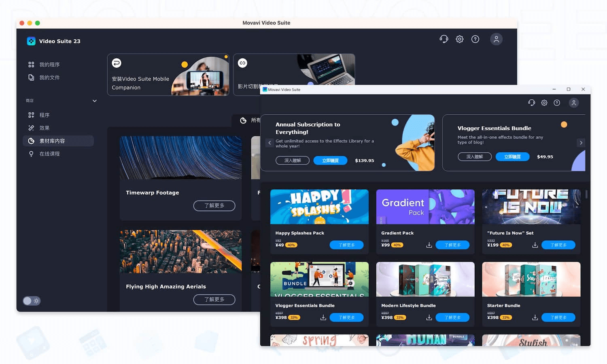This screenshot has height=364, width=607.
Task: Click 了解更多 on Timewarp Footage
Action: click(214, 205)
